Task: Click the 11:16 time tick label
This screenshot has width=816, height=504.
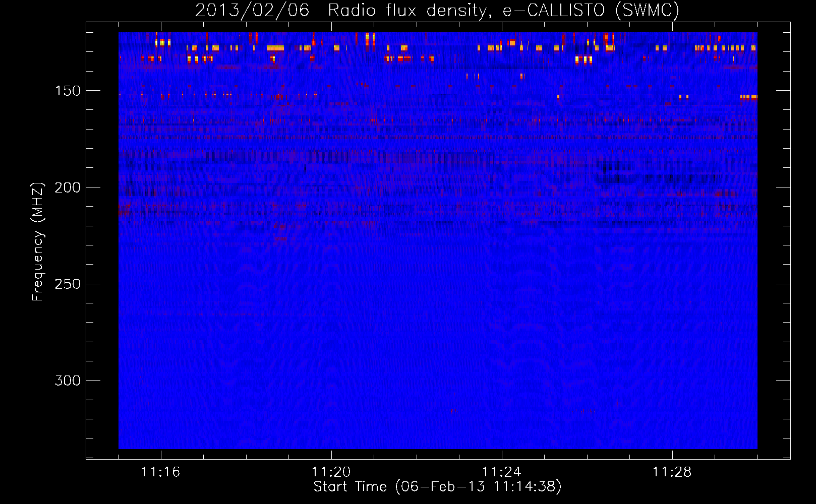Action: tap(160, 472)
